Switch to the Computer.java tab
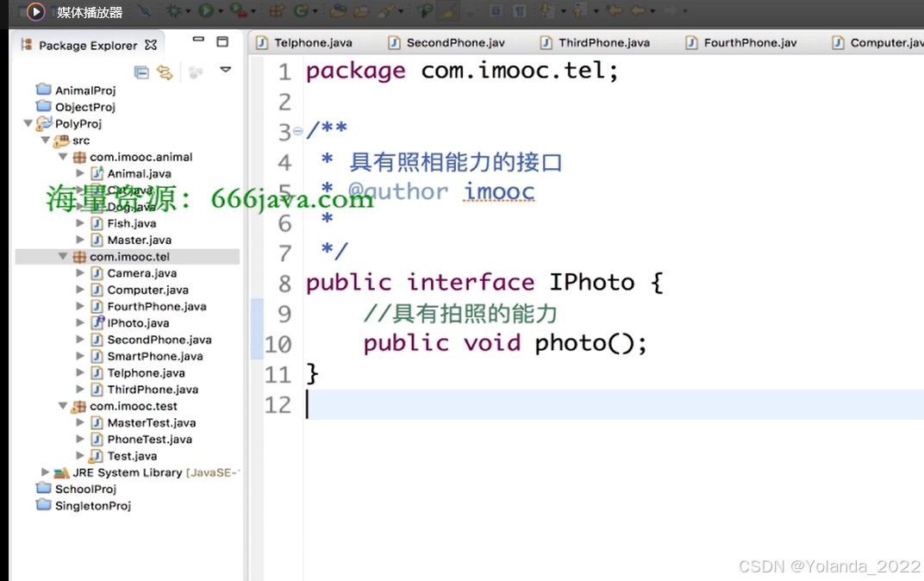The width and height of the screenshot is (924, 581). [x=877, y=42]
